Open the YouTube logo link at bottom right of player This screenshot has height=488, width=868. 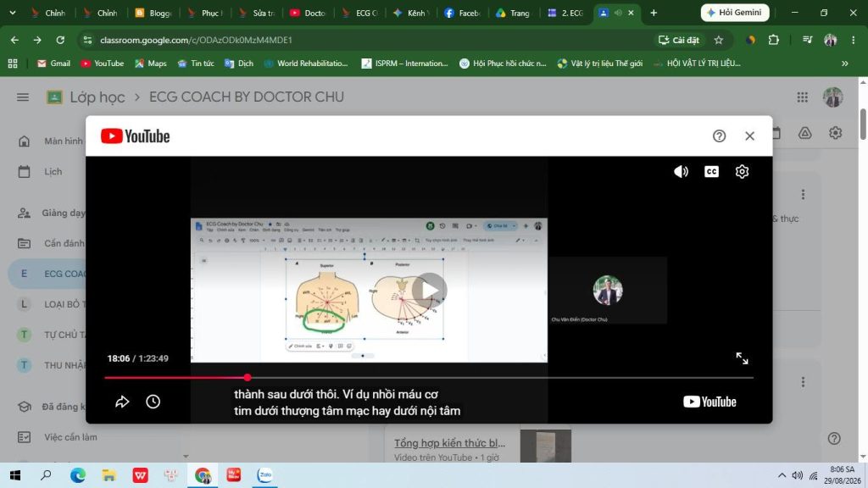coord(709,402)
